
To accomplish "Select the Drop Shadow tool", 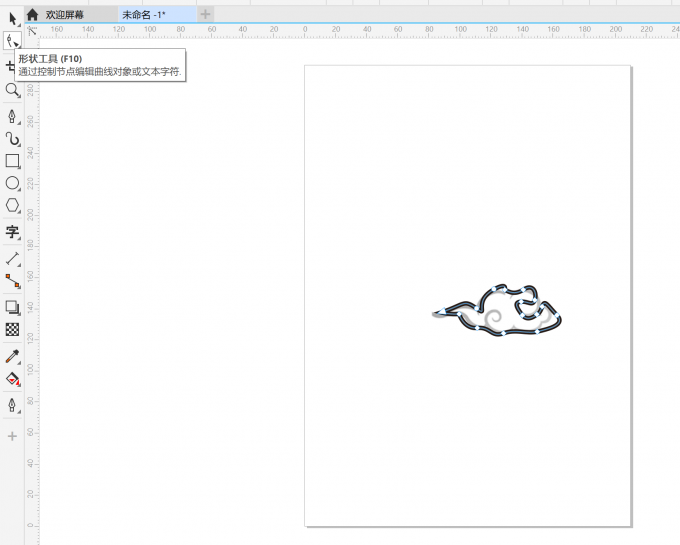I will click(x=12, y=307).
